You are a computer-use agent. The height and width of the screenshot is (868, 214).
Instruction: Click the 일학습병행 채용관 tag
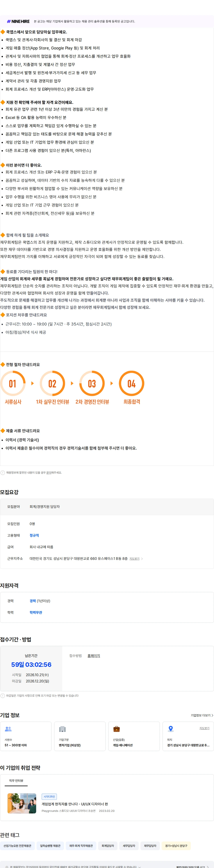coord(50,845)
